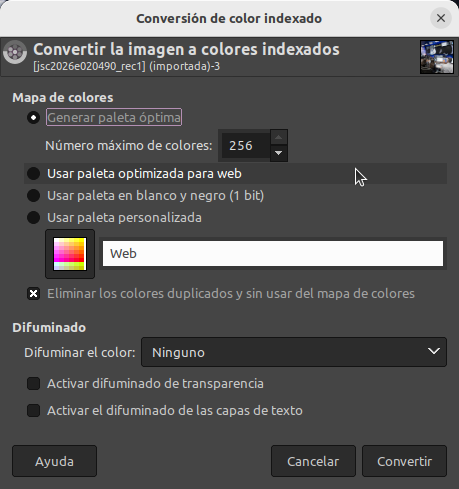Click the image preview thumbnail in header
459x489 pixels.
tap(437, 57)
